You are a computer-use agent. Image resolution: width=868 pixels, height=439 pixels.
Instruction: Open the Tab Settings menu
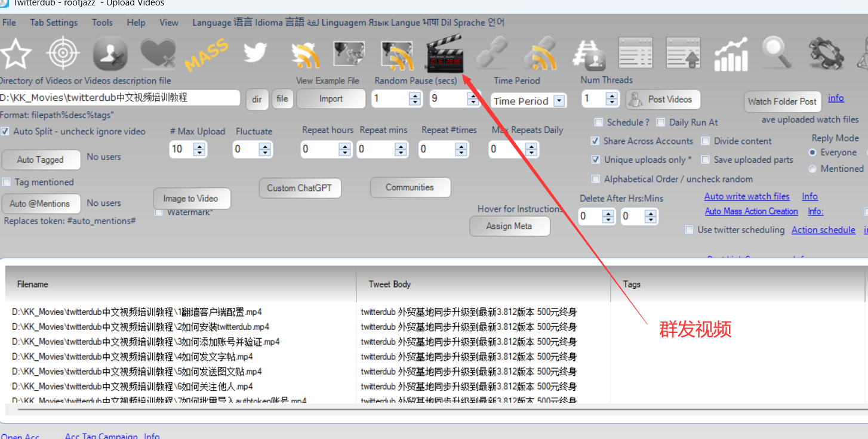click(54, 23)
